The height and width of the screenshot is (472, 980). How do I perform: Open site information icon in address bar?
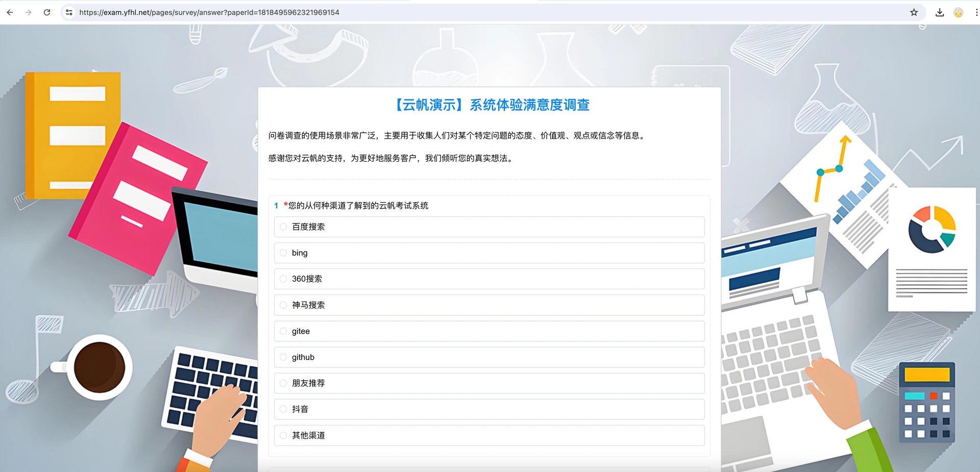pos(69,12)
